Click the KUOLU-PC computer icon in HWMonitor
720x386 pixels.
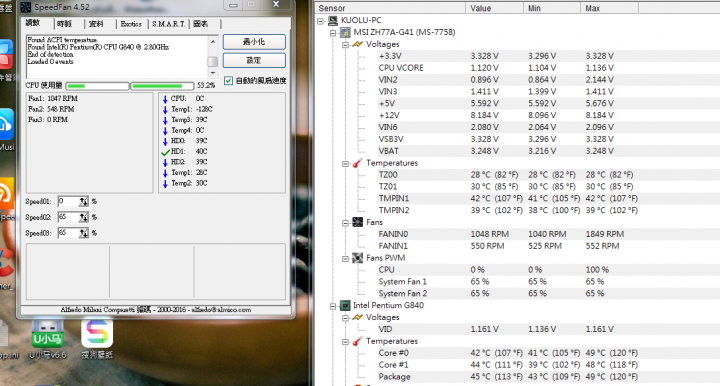(333, 20)
